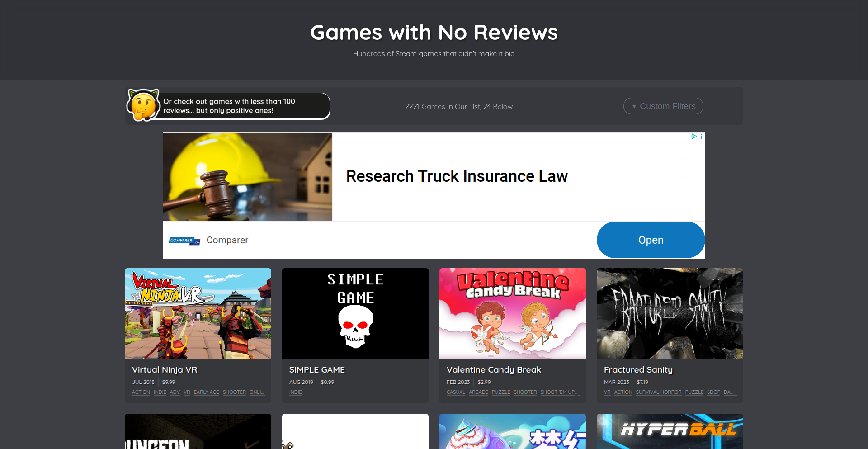Select SHOOTER tag under Virtual Ninja VR
Screen dimensions: 868x449
tap(235, 392)
